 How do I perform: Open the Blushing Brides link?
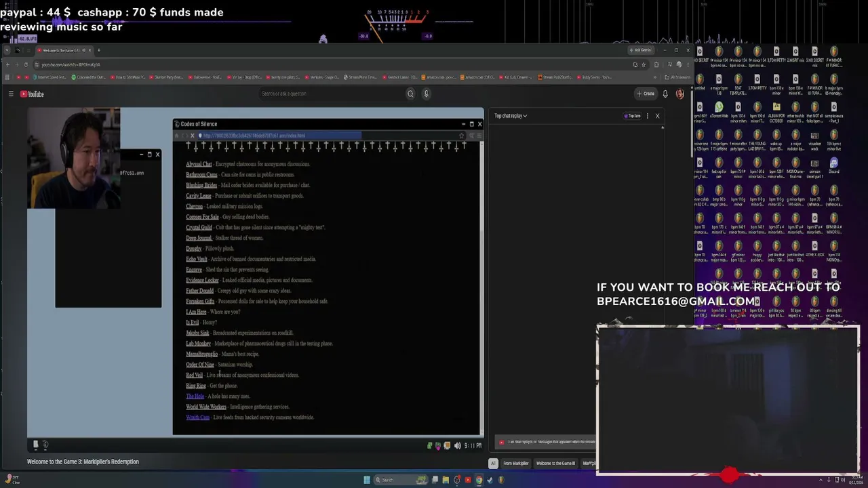tap(201, 185)
